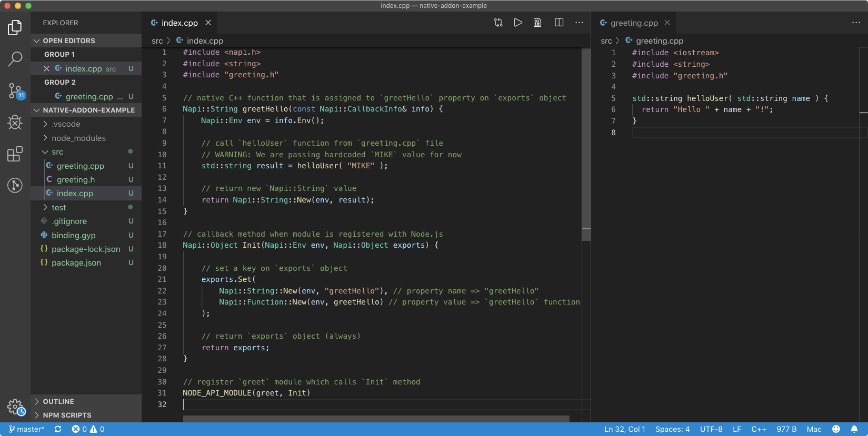Open the Run and Debug view
Image resolution: width=868 pixels, height=436 pixels.
coord(15,123)
